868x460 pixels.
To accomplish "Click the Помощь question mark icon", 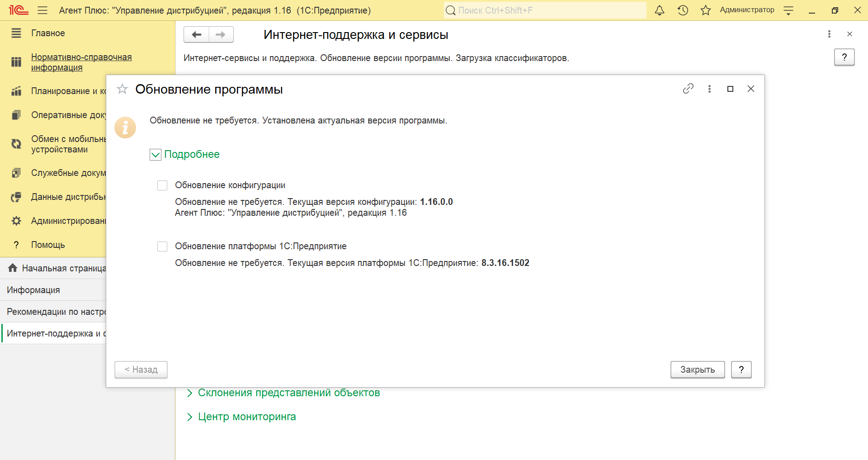I will tap(16, 245).
